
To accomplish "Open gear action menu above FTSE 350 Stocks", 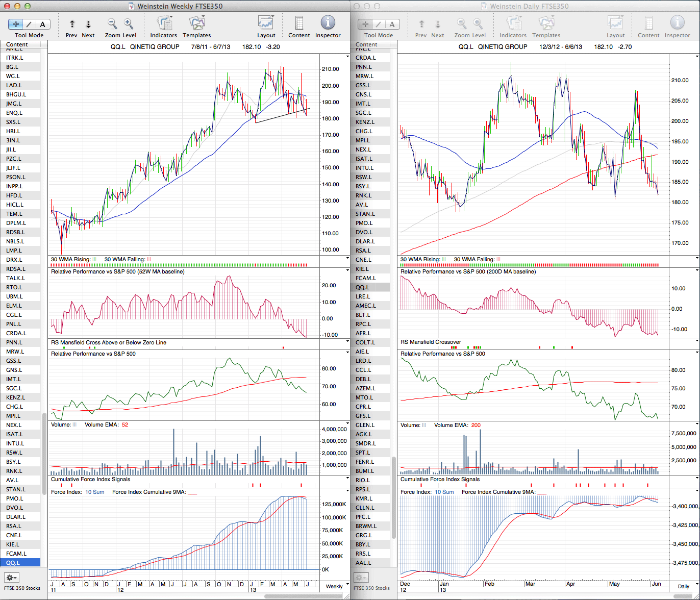I will pyautogui.click(x=11, y=578).
